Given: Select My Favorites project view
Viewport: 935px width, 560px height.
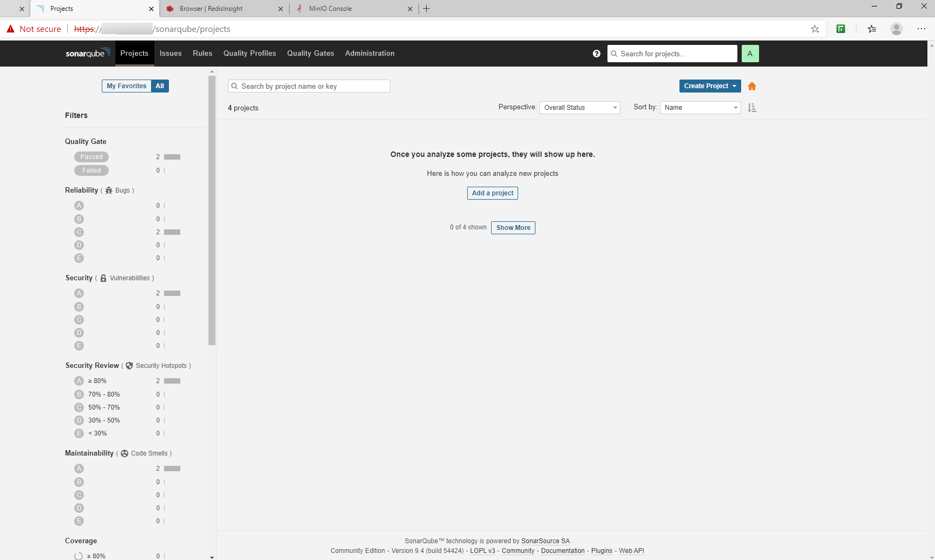Looking at the screenshot, I should click(x=127, y=86).
